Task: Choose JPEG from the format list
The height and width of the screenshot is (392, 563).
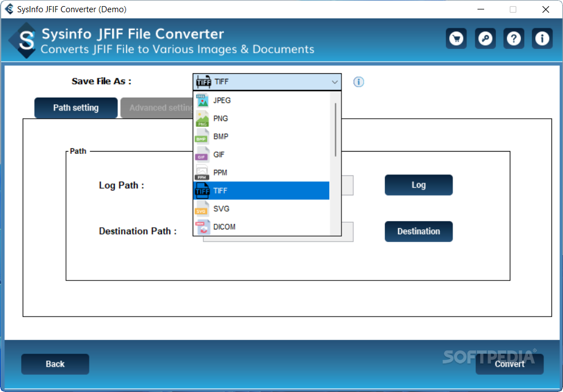Action: pyautogui.click(x=262, y=100)
